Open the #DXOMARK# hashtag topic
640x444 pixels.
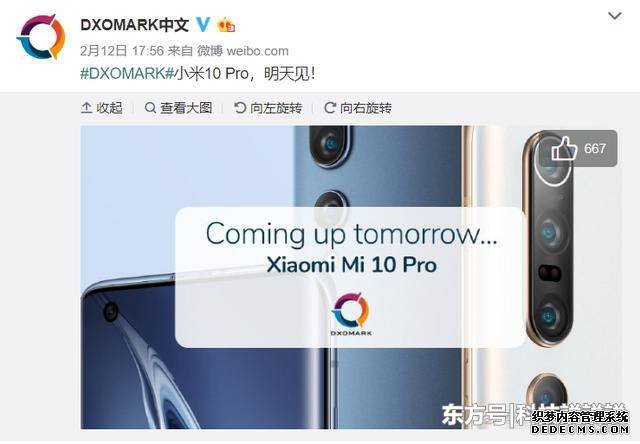pos(128,73)
